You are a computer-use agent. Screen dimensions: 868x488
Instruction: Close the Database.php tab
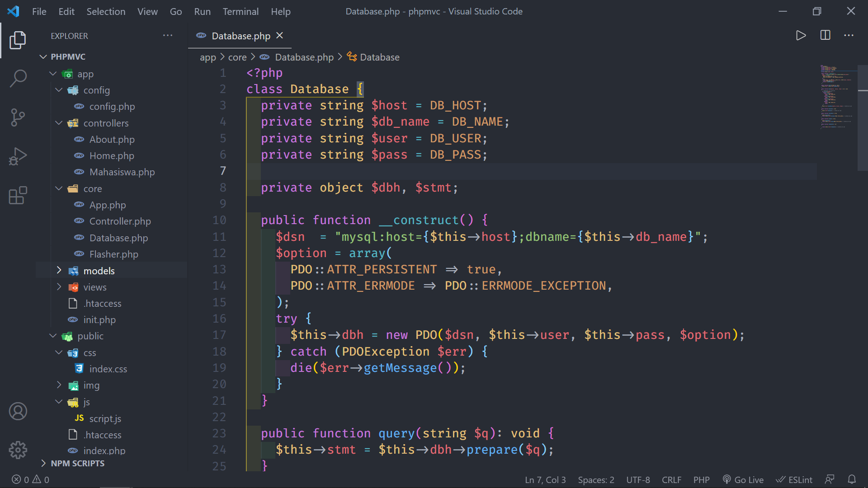280,35
